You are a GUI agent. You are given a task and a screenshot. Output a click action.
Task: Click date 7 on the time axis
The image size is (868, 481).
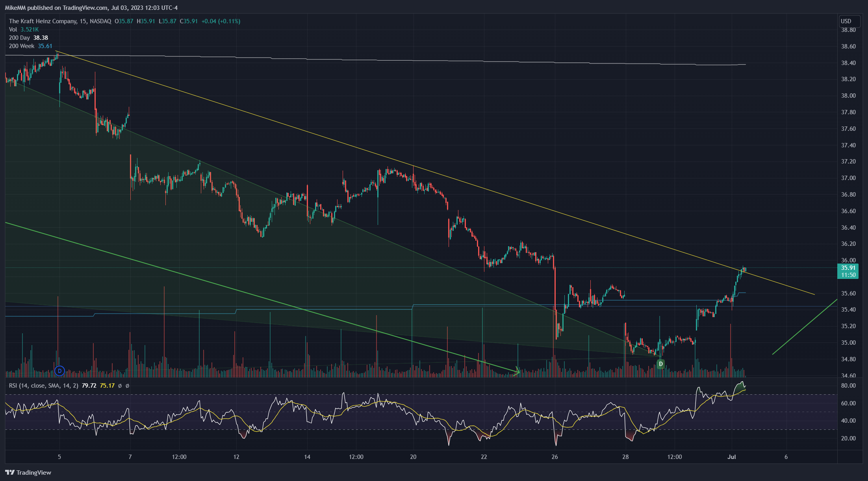130,457
